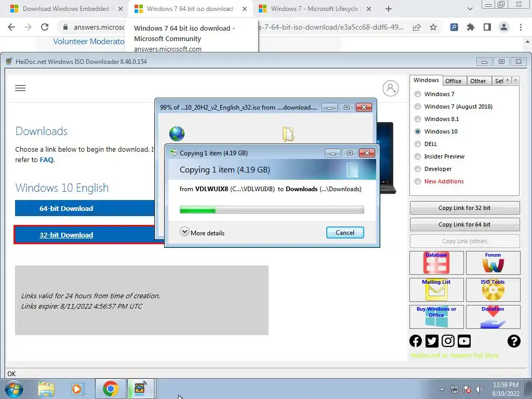Open Chrome tab search dropdown arrow

[x=470, y=9]
